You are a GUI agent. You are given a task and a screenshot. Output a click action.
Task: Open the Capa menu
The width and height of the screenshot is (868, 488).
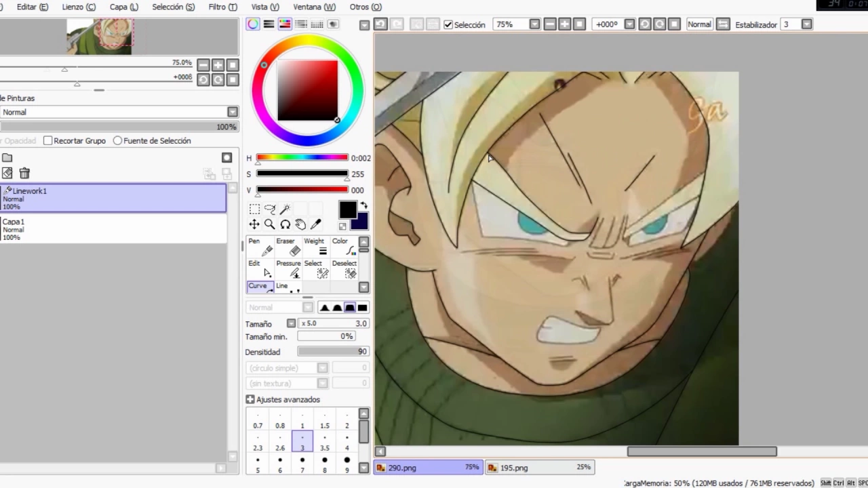tap(123, 7)
